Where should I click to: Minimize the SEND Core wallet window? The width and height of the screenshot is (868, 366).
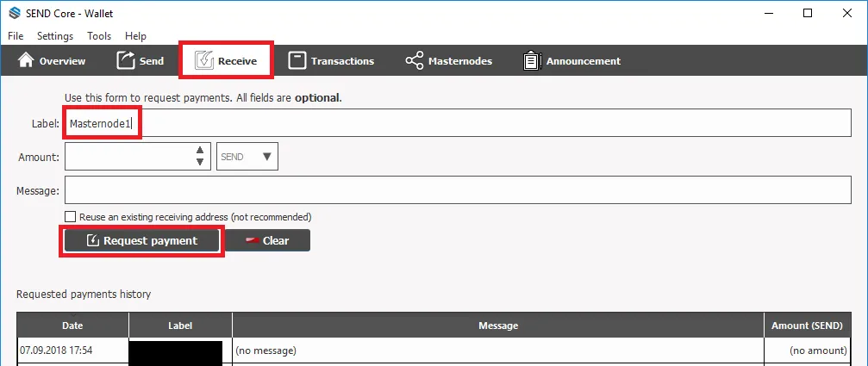point(768,13)
